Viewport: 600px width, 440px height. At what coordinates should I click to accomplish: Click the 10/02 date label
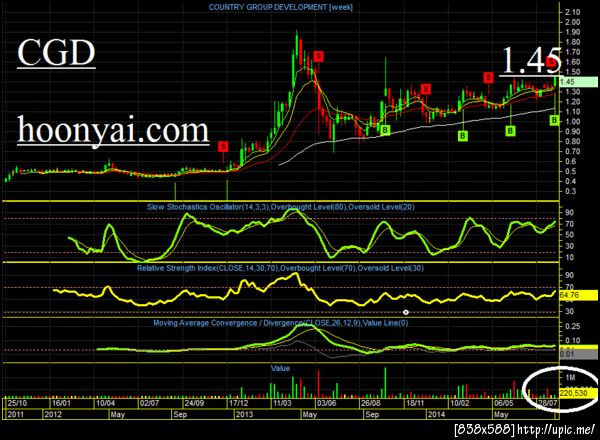459,403
